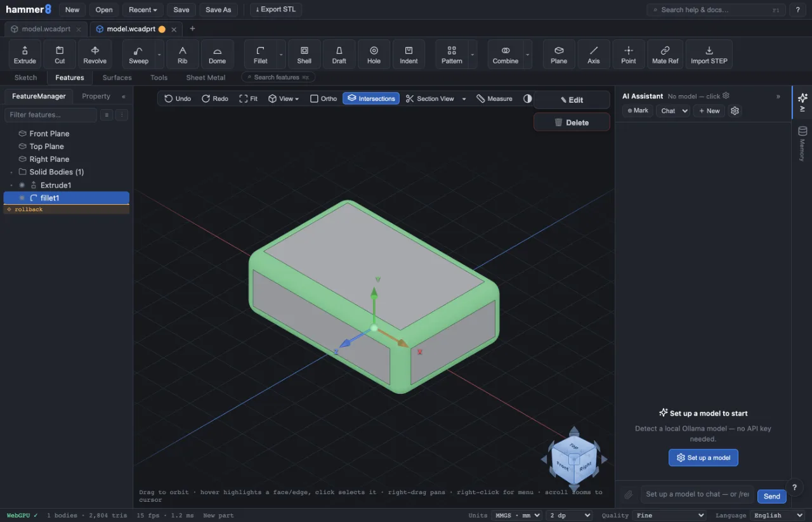The width and height of the screenshot is (812, 522).
Task: Open AI assistant settings gear next to New
Action: point(735,110)
